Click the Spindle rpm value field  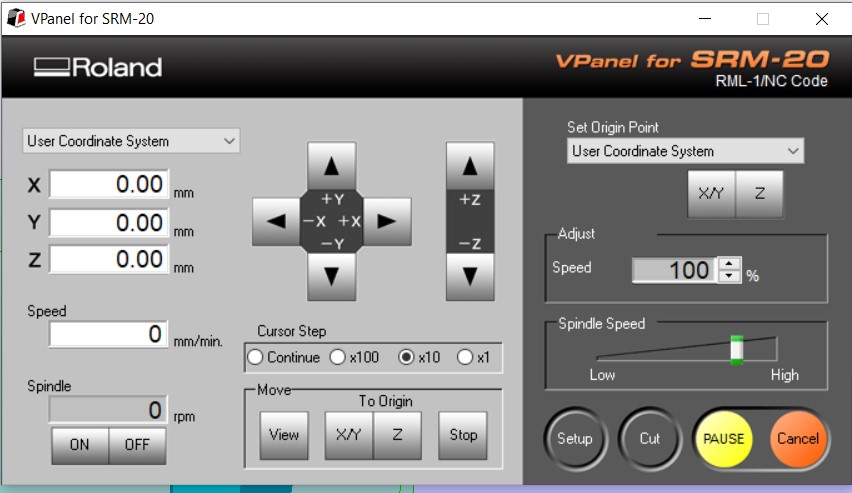pyautogui.click(x=109, y=409)
